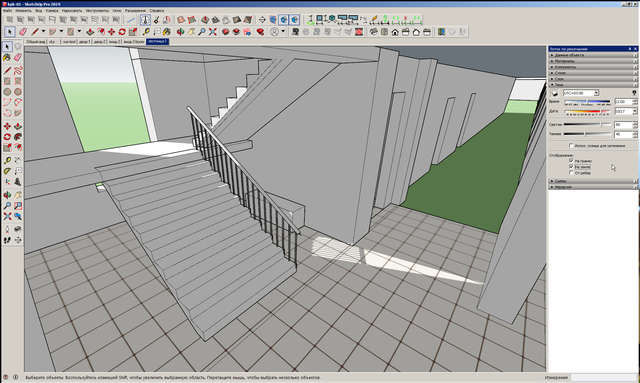Open the Камера menu
The height and width of the screenshot is (383, 640).
[x=52, y=11]
